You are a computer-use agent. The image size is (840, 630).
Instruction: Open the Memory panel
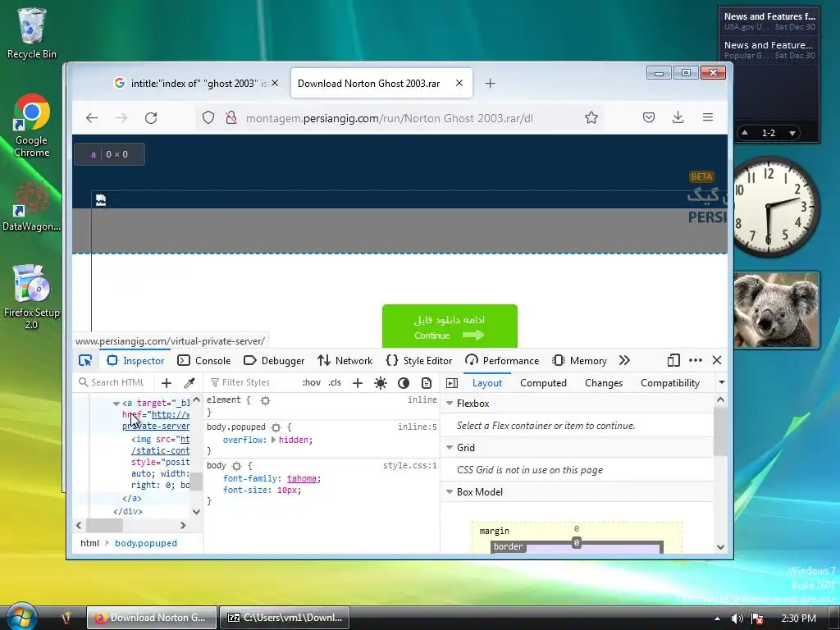pos(579,361)
